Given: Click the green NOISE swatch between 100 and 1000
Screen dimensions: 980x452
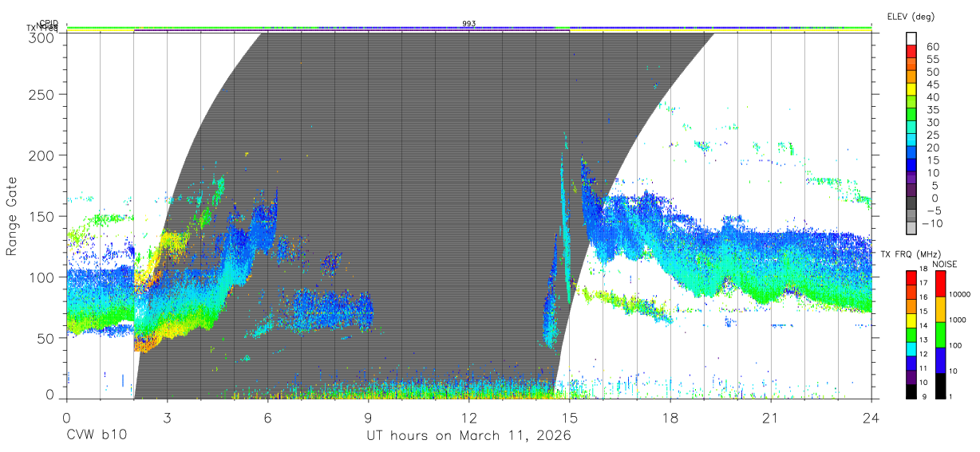Looking at the screenshot, I should [941, 334].
